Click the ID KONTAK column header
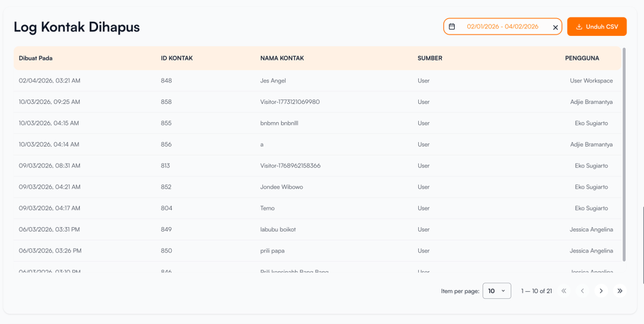 pos(177,58)
